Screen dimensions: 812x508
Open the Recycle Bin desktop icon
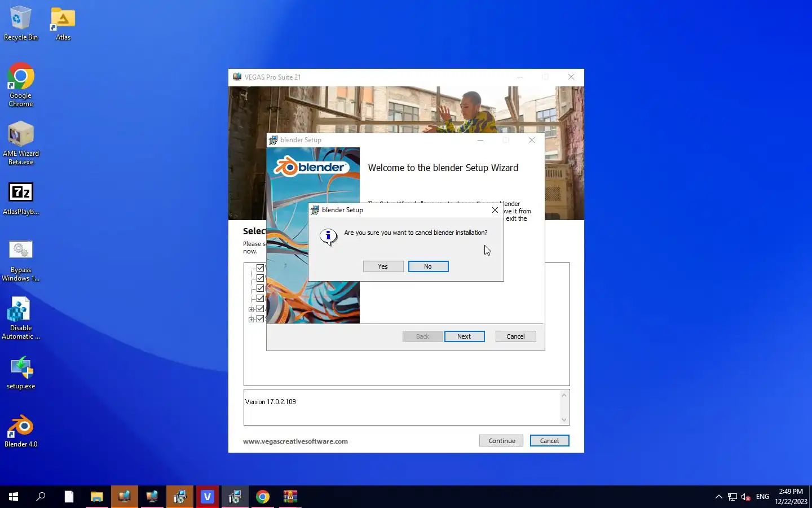click(21, 24)
